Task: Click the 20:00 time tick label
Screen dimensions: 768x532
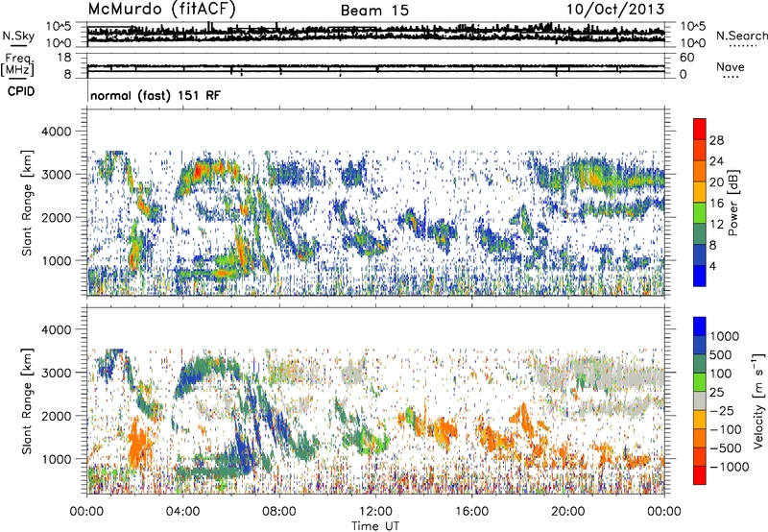Action: pos(568,512)
